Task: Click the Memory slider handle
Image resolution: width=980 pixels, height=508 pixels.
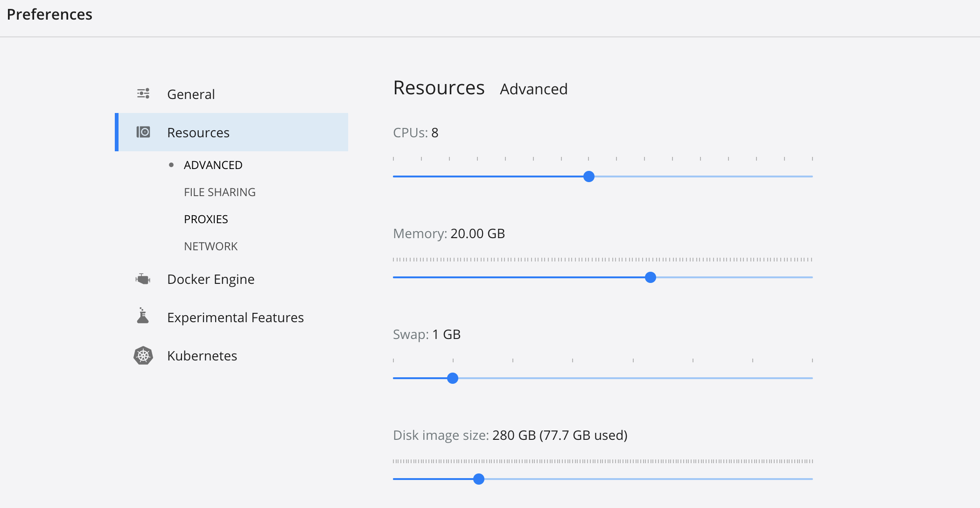Action: pos(651,277)
